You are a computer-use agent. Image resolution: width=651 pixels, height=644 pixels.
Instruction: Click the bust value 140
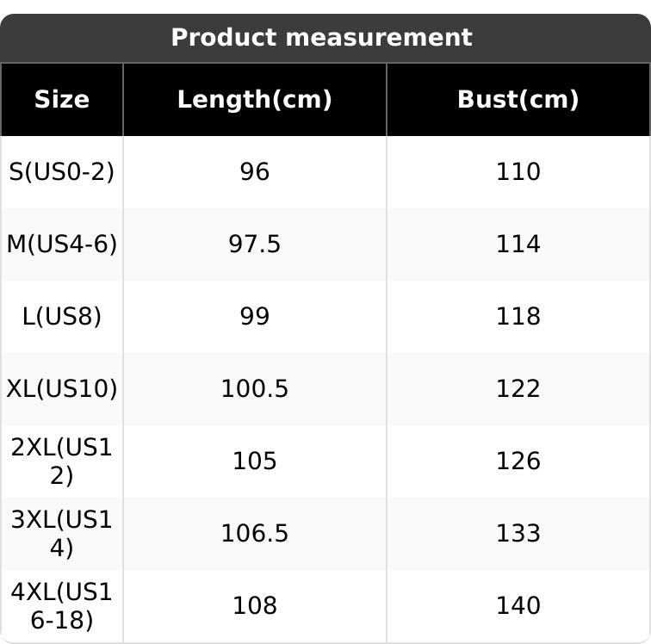(518, 606)
